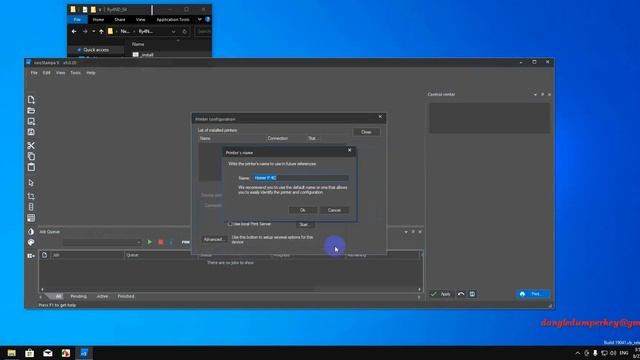Click the Paste clipboard icon
640x360 pixels.
click(x=31, y=167)
